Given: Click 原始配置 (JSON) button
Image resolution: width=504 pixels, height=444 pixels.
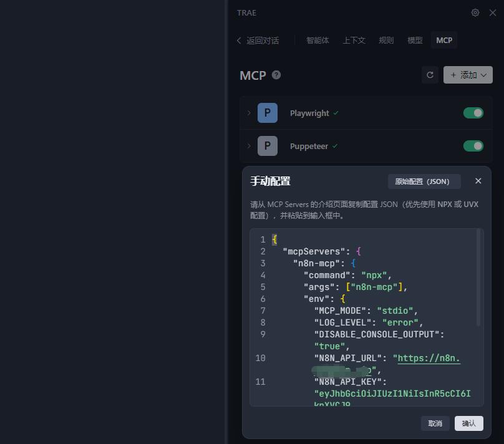Looking at the screenshot, I should click(424, 181).
